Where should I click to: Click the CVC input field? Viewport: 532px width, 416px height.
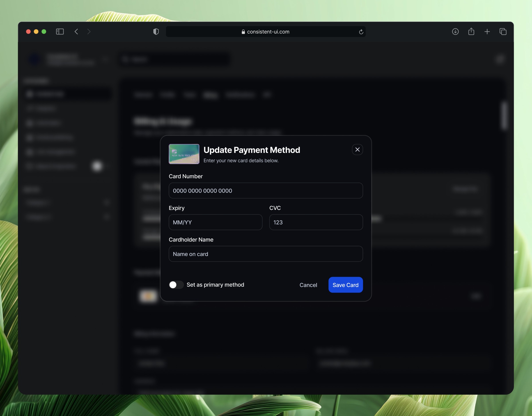click(x=316, y=222)
